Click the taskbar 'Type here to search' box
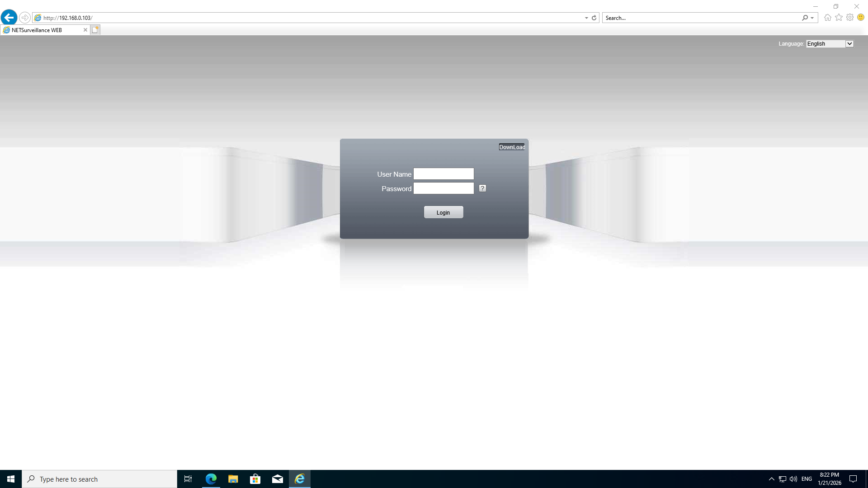 pos(99,479)
